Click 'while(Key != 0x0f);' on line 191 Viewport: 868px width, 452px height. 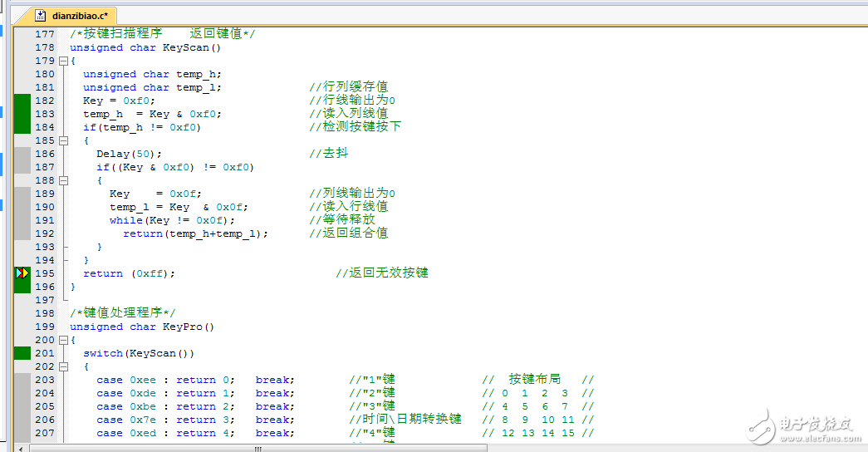[172, 220]
